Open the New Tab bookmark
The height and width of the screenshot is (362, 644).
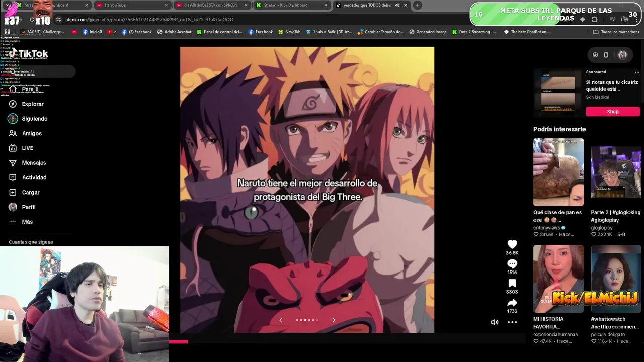click(x=289, y=32)
